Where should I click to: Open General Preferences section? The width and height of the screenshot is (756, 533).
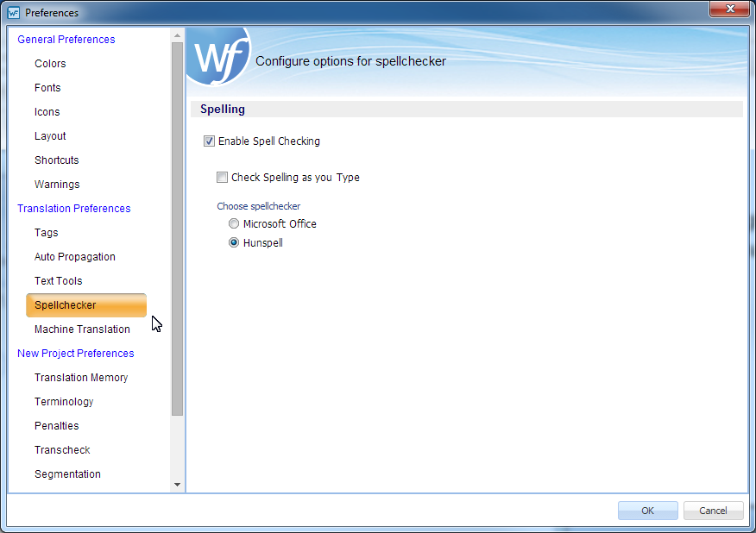coord(66,40)
